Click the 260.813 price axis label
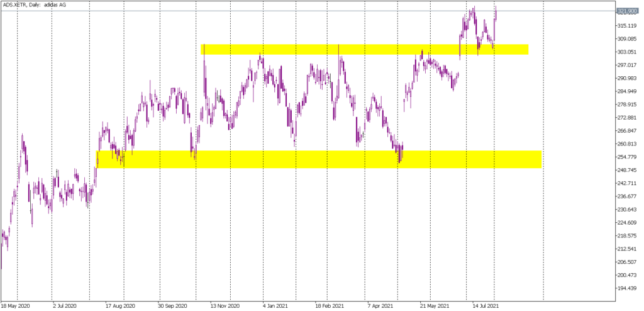This screenshot has height=311, width=644. pos(627,144)
